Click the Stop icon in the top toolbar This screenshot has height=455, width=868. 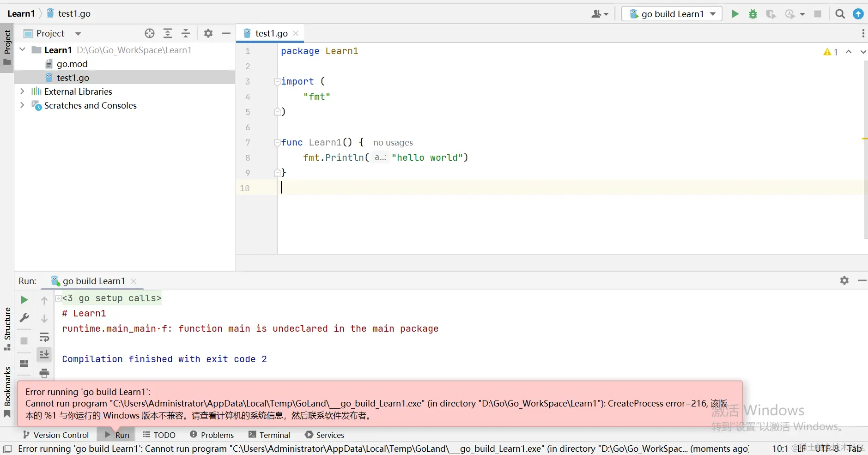pos(818,14)
